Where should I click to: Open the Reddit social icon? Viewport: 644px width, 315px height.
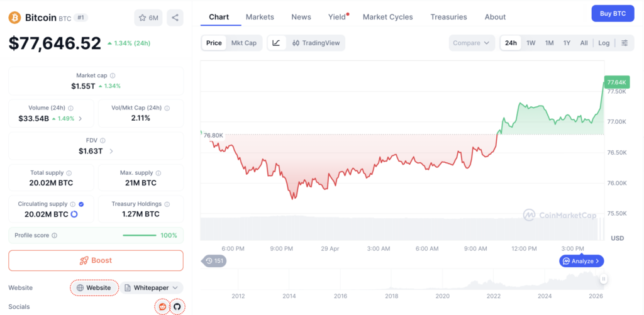163,306
